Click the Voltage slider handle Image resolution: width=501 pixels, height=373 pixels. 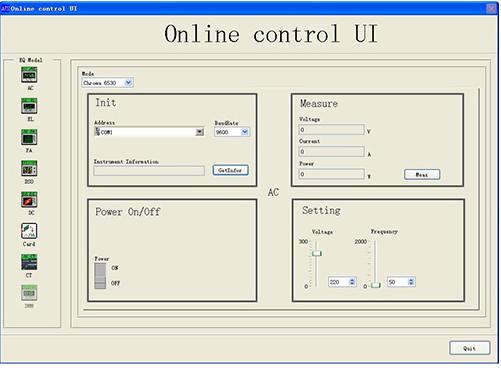tap(317, 253)
